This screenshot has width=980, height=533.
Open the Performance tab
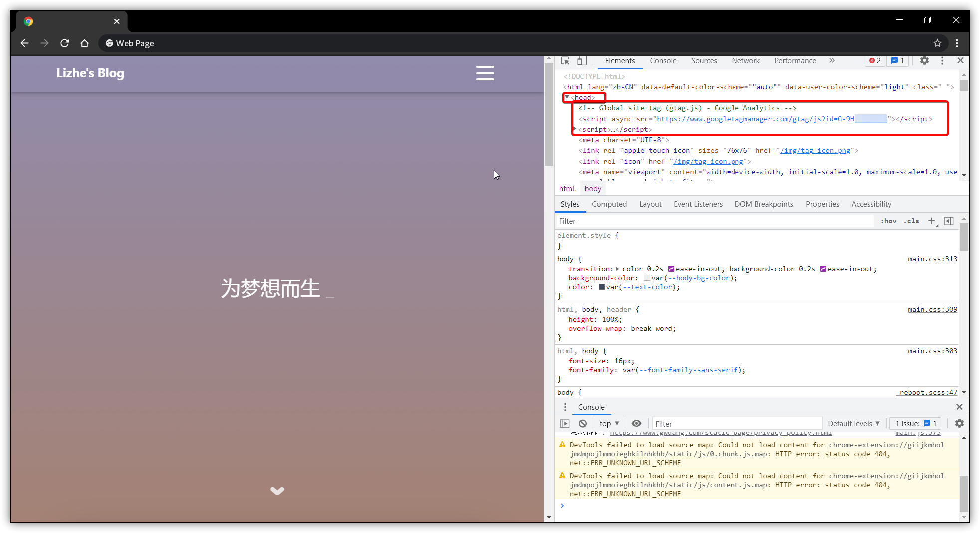(795, 61)
